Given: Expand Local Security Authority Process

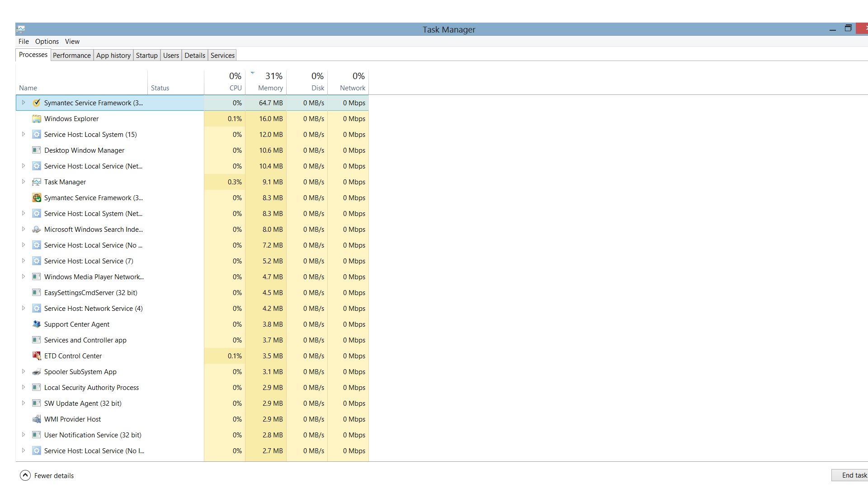Looking at the screenshot, I should 24,387.
